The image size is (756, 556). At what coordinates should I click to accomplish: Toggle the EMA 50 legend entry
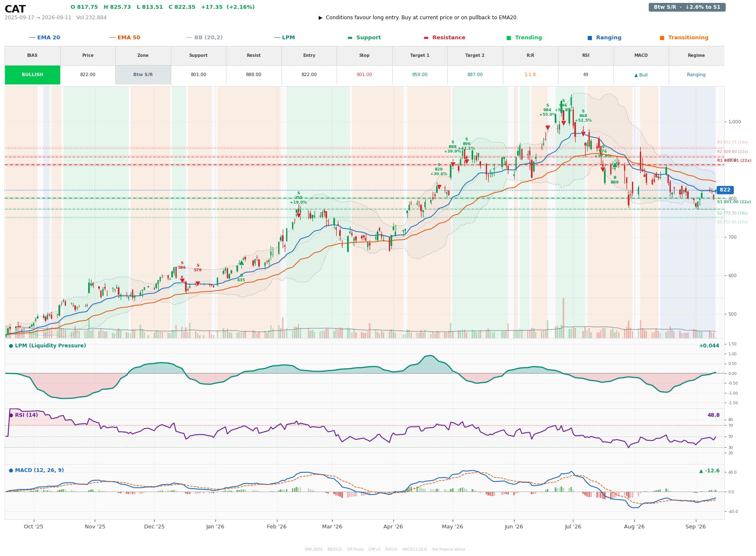(x=124, y=38)
